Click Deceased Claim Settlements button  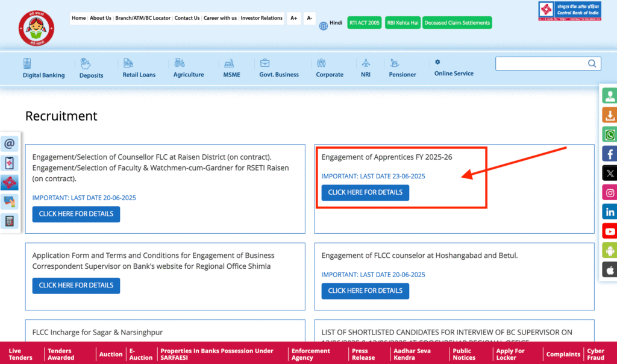457,23
